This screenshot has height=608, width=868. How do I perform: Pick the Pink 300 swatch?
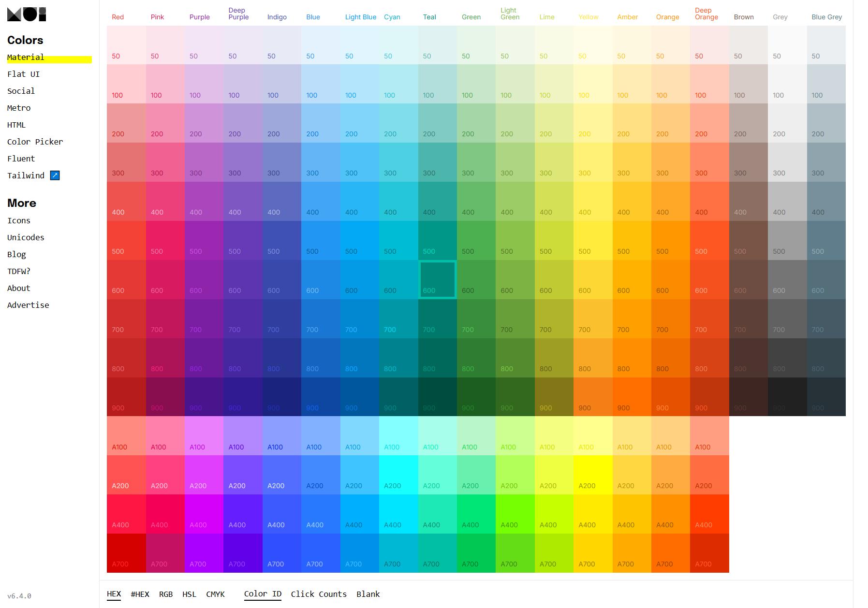tap(165, 162)
